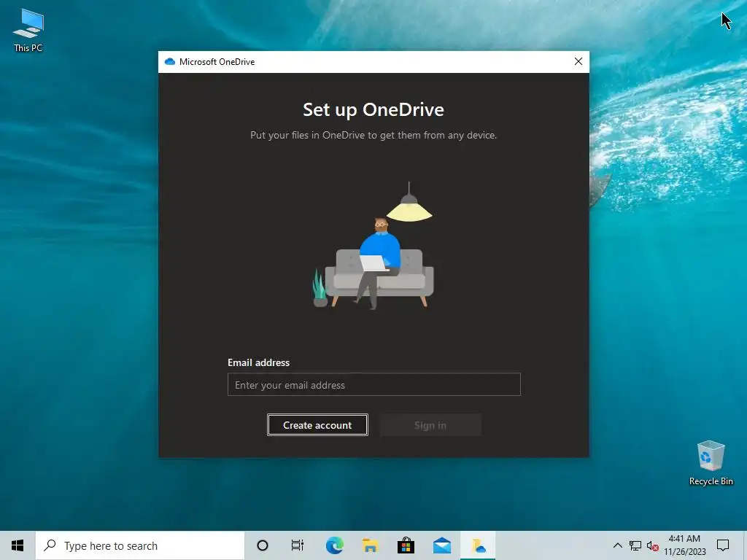Open Cortana from the taskbar
The height and width of the screenshot is (560, 747).
(x=263, y=545)
